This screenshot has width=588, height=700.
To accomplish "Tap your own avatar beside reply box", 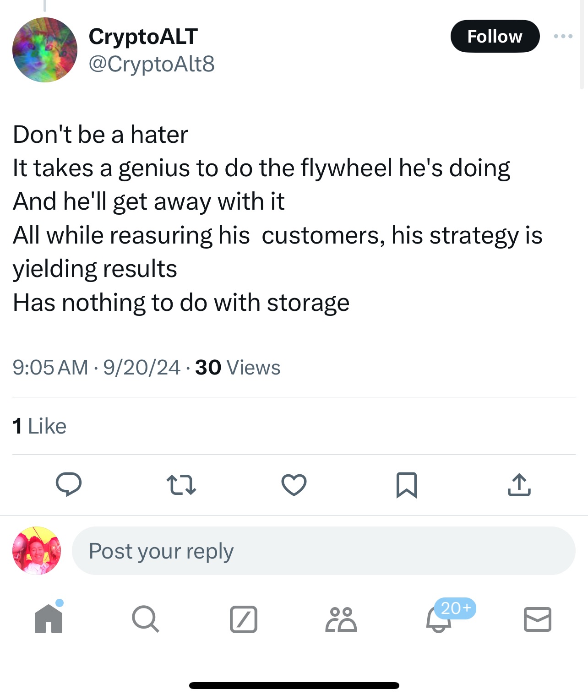I will pos(37,550).
